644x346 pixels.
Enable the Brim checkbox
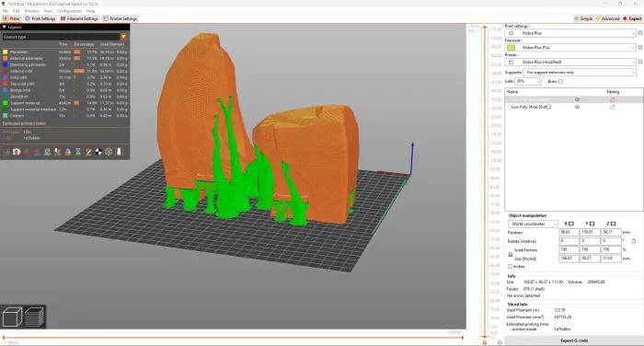pyautogui.click(x=560, y=81)
